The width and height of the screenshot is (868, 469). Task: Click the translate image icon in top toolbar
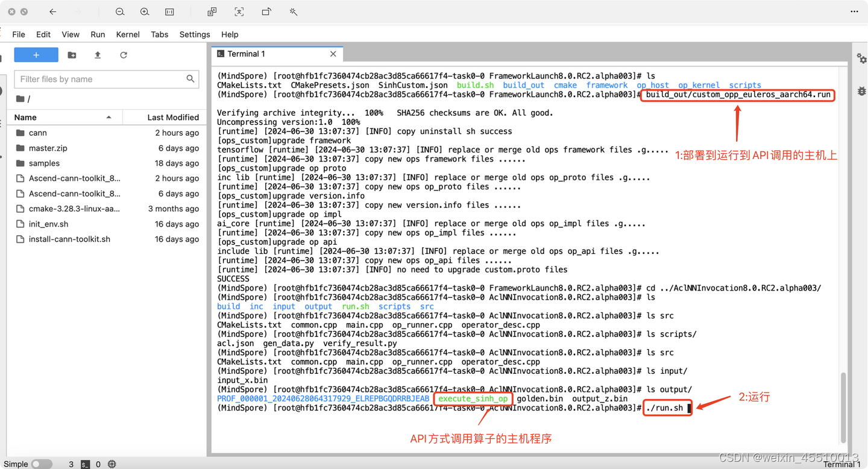pyautogui.click(x=212, y=11)
